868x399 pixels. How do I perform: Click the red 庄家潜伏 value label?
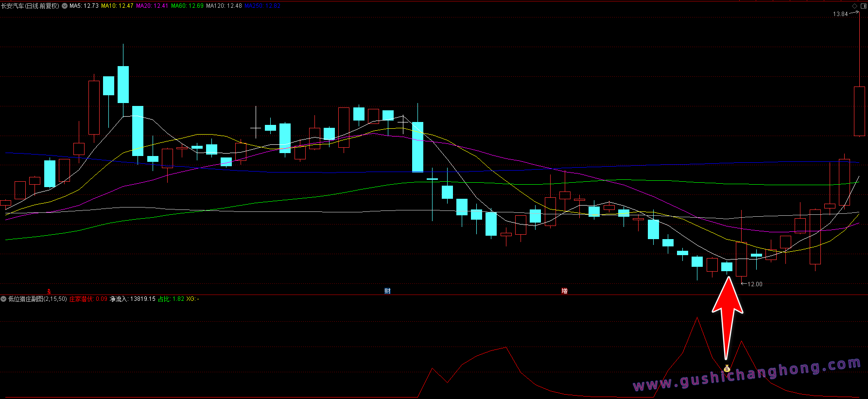88,299
